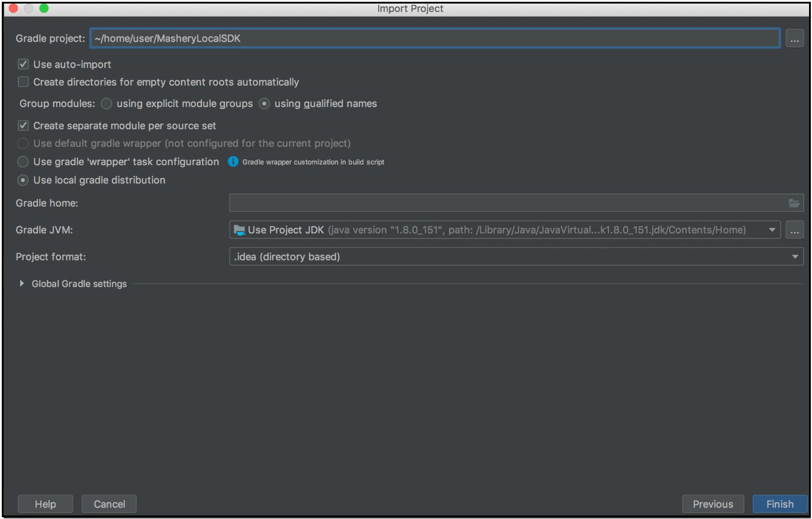The image size is (812, 519).
Task: Click the green maximize window button
Action: 43,9
